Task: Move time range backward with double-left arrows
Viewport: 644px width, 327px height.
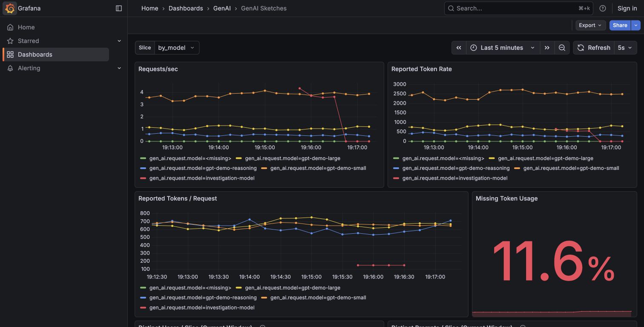Action: click(x=459, y=48)
